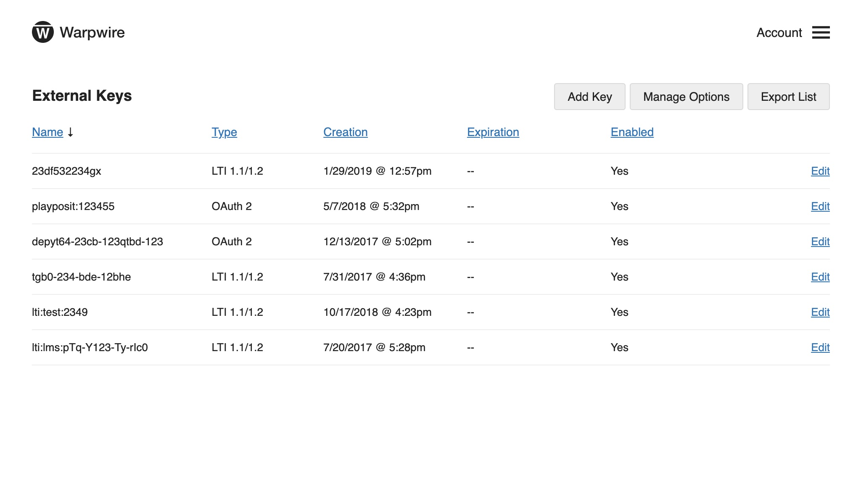The width and height of the screenshot is (861, 504).
Task: Sort by Creation date column
Action: coord(345,131)
